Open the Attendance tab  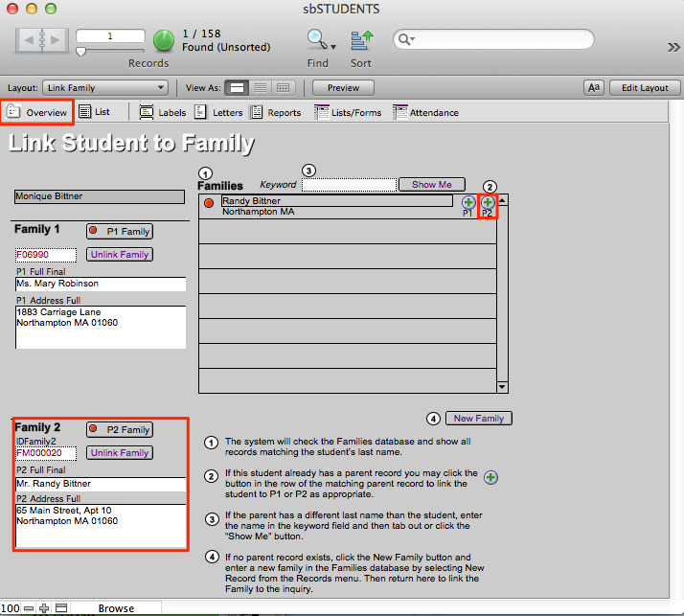point(425,112)
